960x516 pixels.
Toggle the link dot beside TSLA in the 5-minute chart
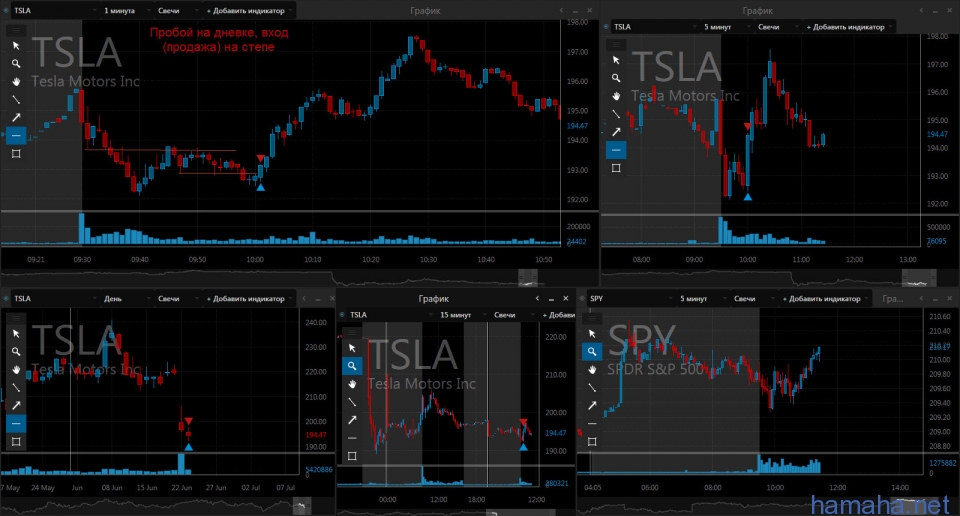[x=606, y=27]
